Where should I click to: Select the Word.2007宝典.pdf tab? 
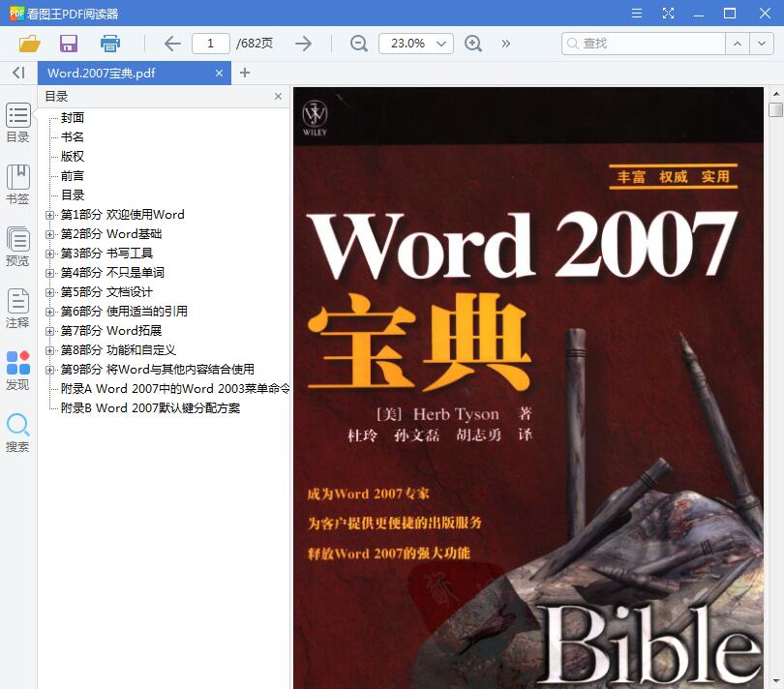pos(134,73)
